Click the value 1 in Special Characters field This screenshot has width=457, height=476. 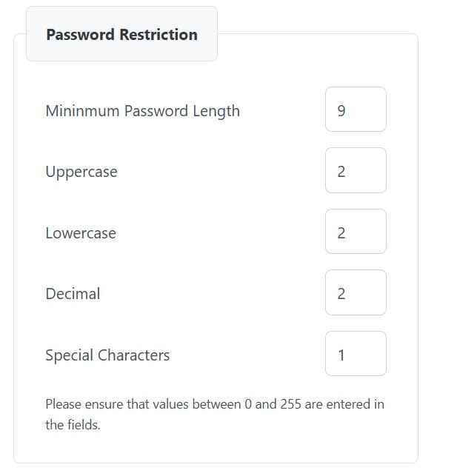pyautogui.click(x=341, y=355)
